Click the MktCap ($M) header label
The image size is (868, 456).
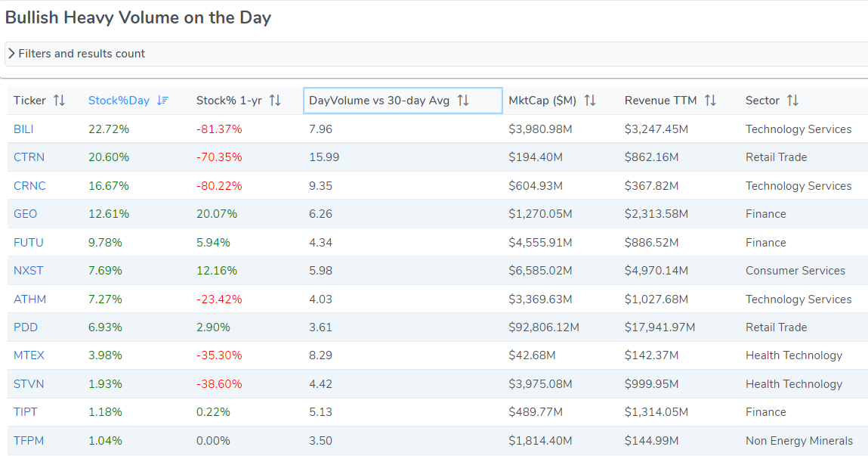coord(542,101)
